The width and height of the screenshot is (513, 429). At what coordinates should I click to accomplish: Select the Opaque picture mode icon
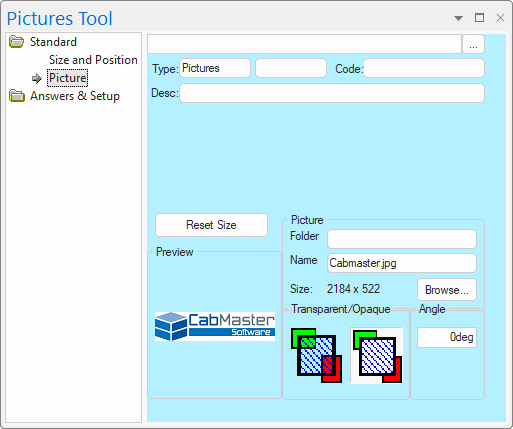[x=377, y=355]
